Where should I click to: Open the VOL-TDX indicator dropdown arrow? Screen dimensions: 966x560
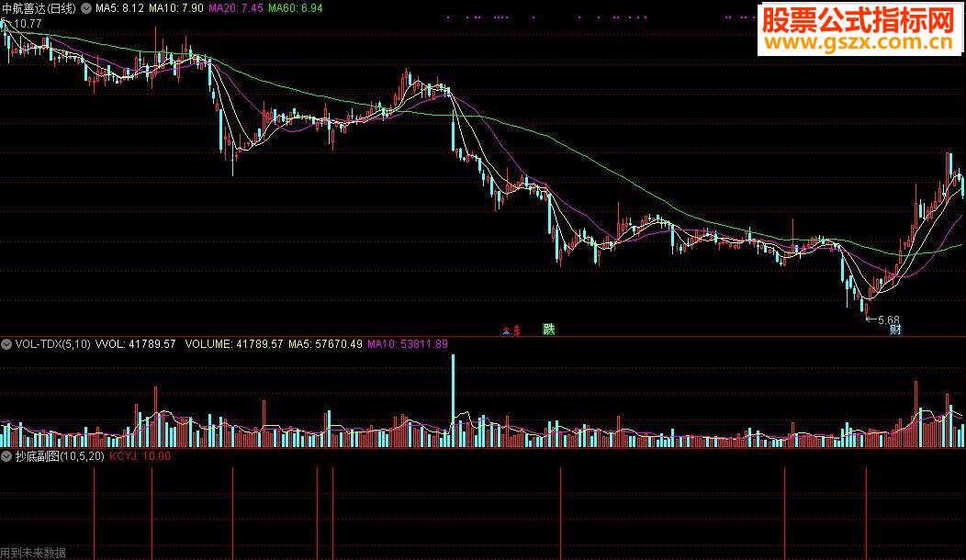click(x=6, y=344)
